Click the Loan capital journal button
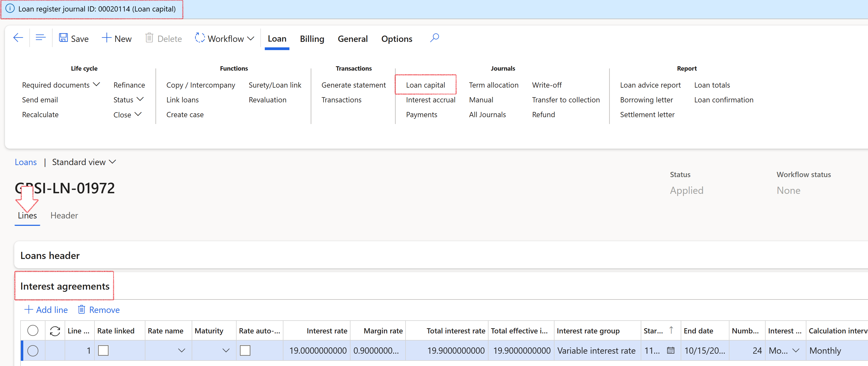The image size is (868, 366). [x=425, y=85]
